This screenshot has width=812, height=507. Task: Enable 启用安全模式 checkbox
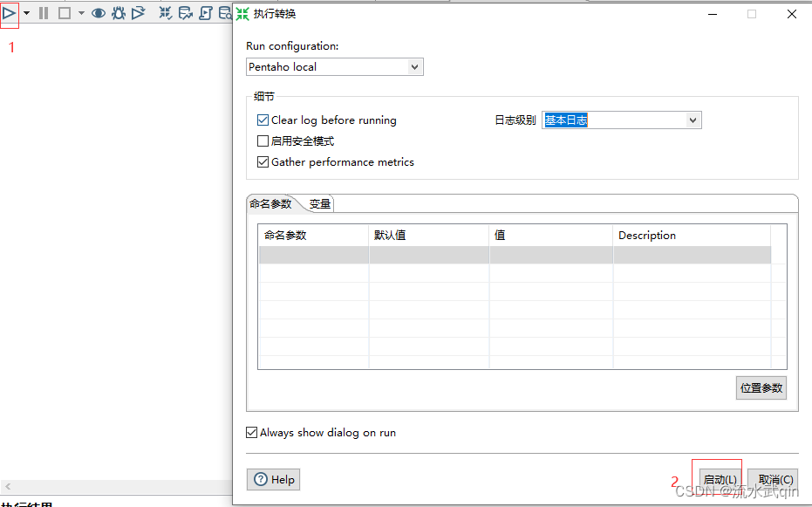click(263, 140)
